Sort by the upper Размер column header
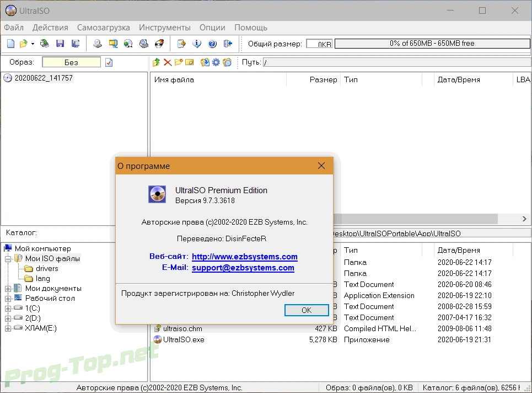532x393 pixels. (313, 80)
